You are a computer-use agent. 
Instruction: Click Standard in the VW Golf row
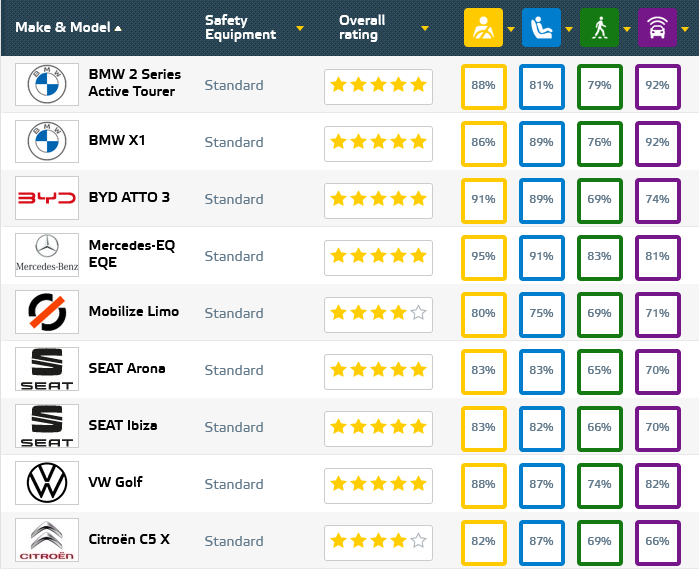234,484
